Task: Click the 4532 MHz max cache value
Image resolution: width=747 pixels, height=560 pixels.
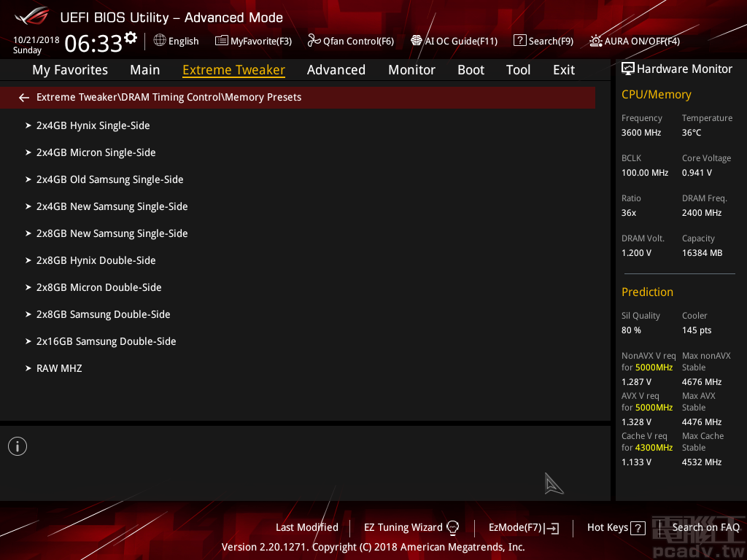Action: pyautogui.click(x=701, y=462)
